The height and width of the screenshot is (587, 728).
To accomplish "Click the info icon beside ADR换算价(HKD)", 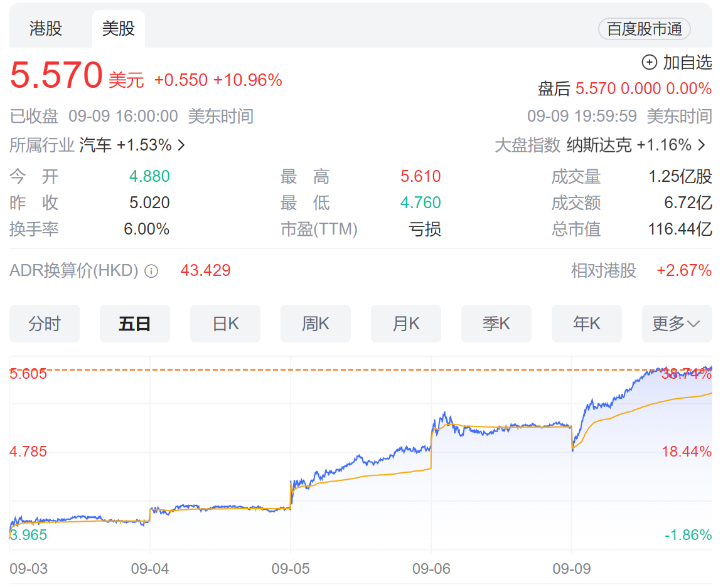I will click(151, 271).
